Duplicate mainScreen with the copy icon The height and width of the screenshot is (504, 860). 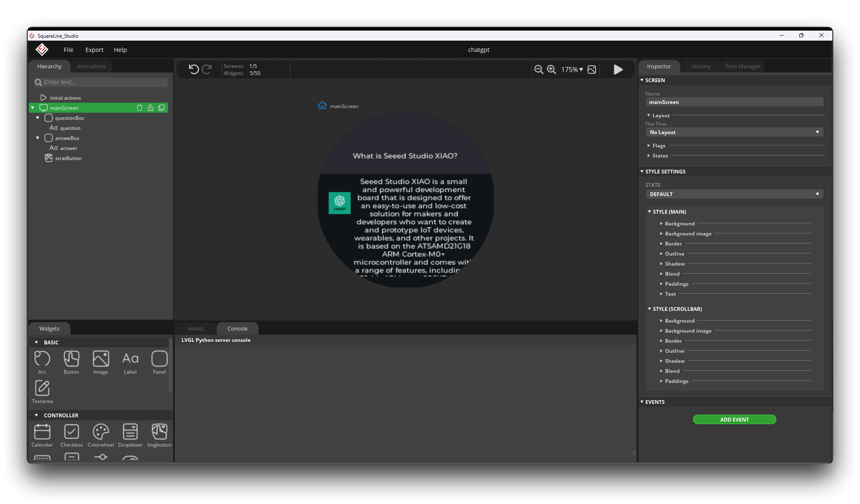[161, 108]
